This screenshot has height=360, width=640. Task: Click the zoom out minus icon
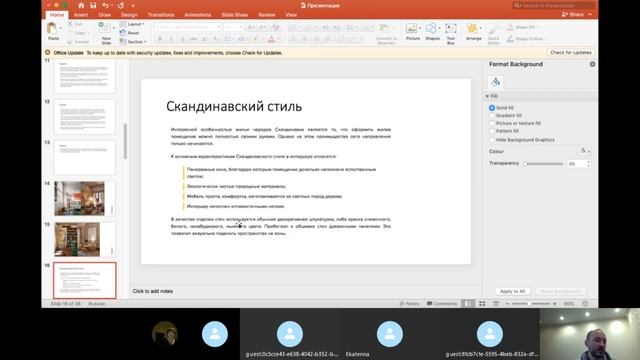click(507, 304)
